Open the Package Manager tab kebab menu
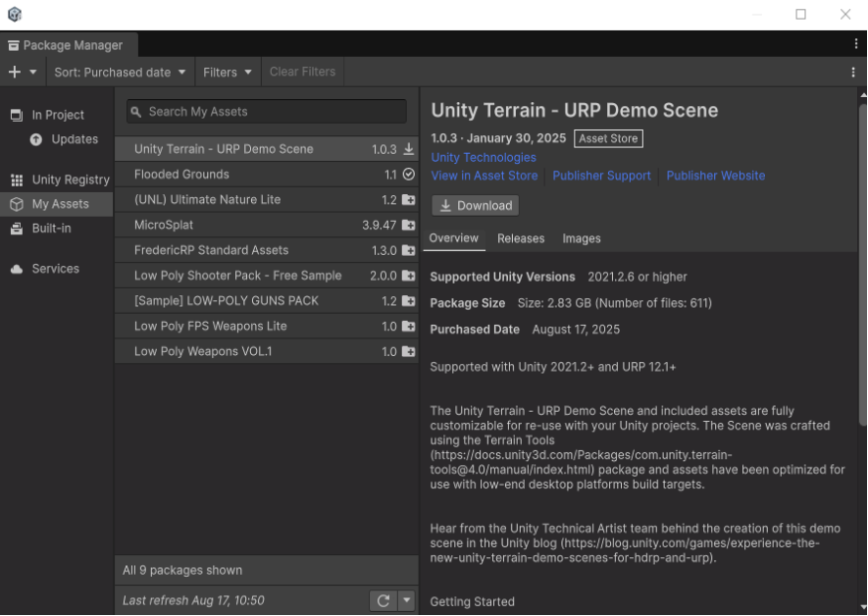 (x=856, y=45)
